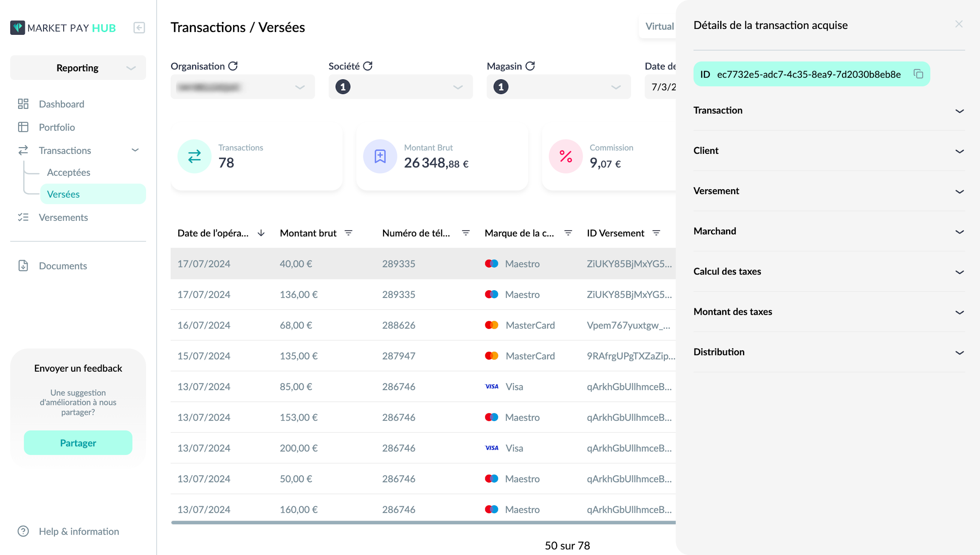The height and width of the screenshot is (555, 980).
Task: Sort by Date de l'opération arrow
Action: [261, 233]
